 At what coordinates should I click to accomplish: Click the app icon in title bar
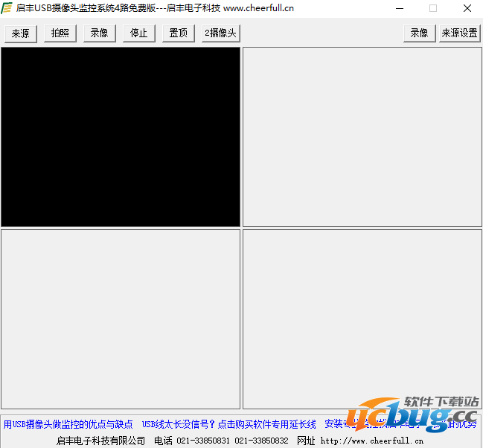tap(7, 8)
